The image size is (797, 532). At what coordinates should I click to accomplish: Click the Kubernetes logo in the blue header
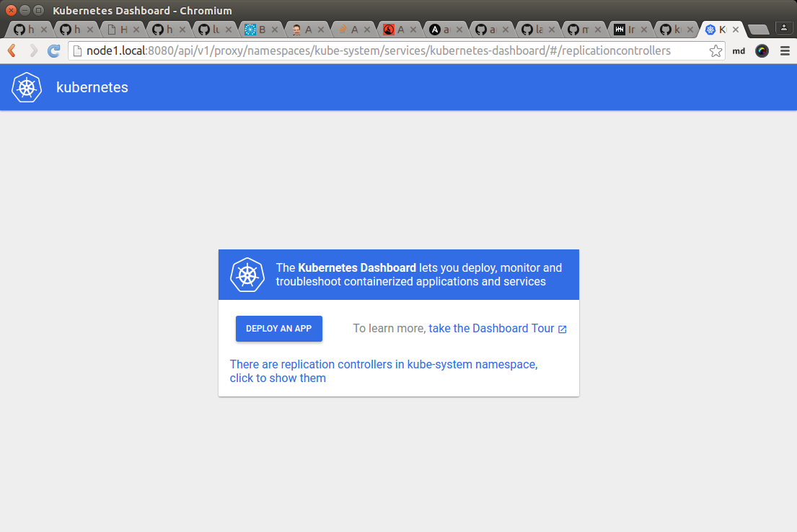(x=27, y=87)
